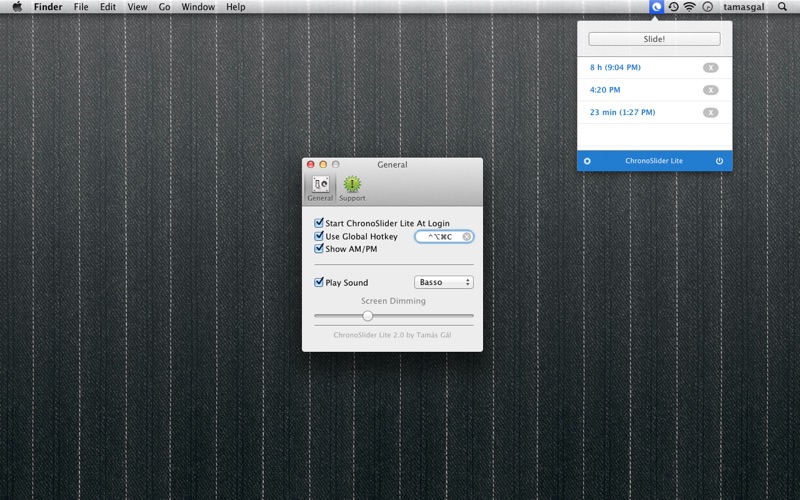Viewport: 800px width, 500px height.
Task: Click the power icon in ChronoSlider popup
Action: [x=719, y=161]
